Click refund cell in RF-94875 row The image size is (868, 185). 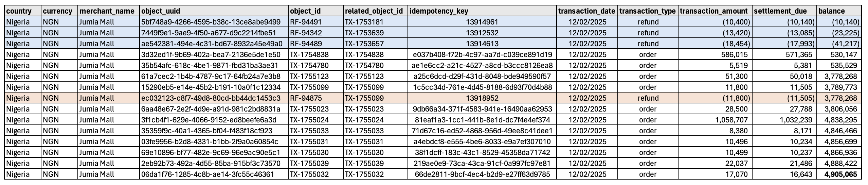coord(648,98)
